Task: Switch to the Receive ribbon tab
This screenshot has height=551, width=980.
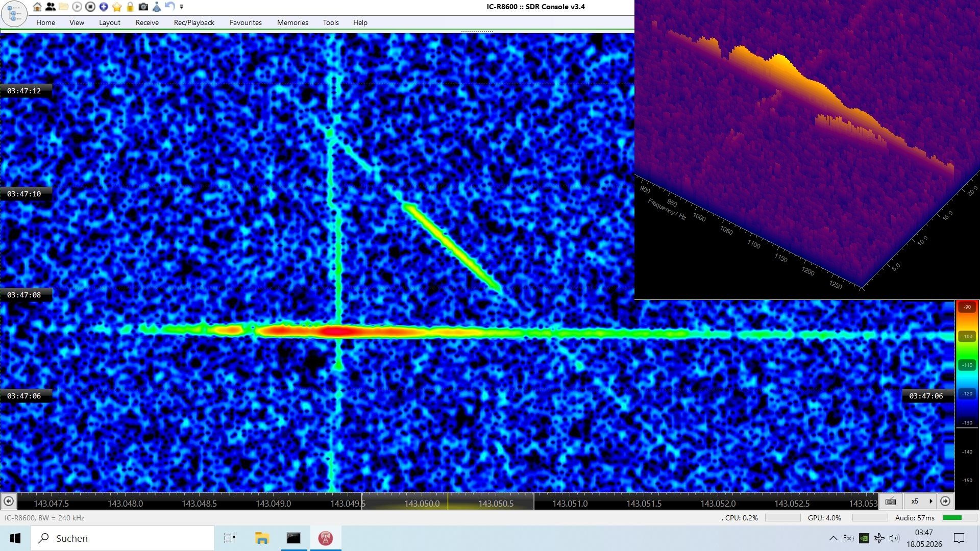Action: [147, 22]
